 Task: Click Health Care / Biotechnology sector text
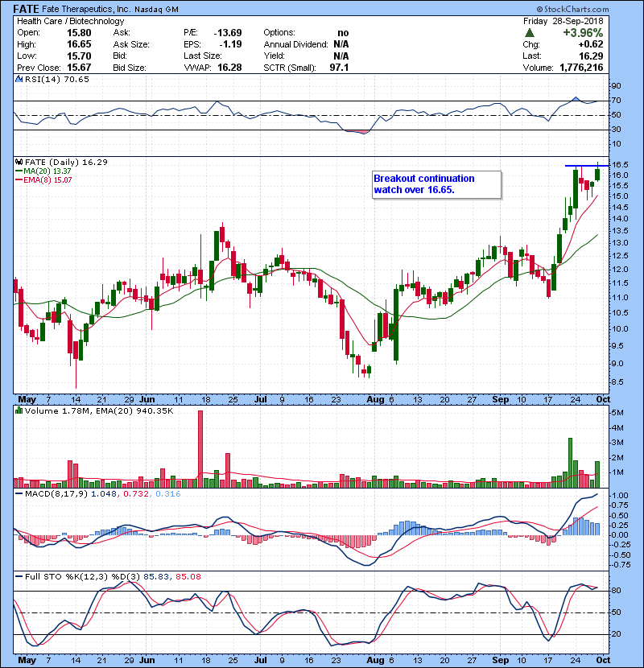point(71,21)
